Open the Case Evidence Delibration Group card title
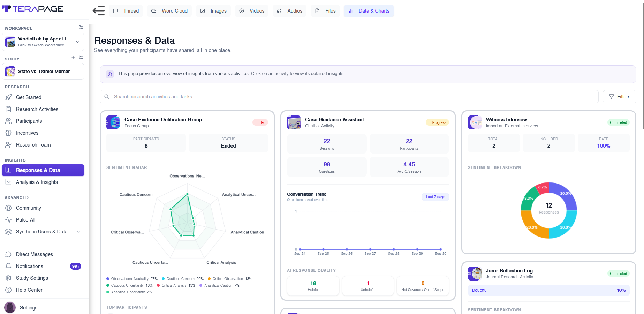This screenshot has width=644, height=314. point(163,120)
